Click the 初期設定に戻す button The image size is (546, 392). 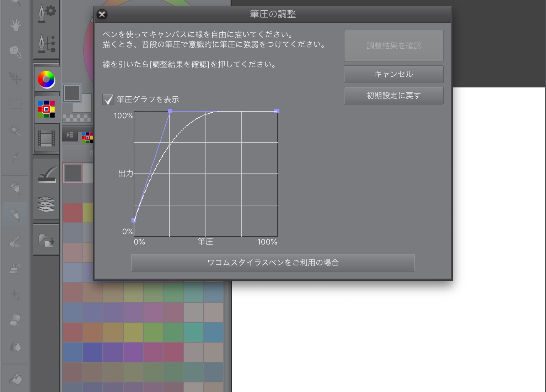click(x=394, y=96)
